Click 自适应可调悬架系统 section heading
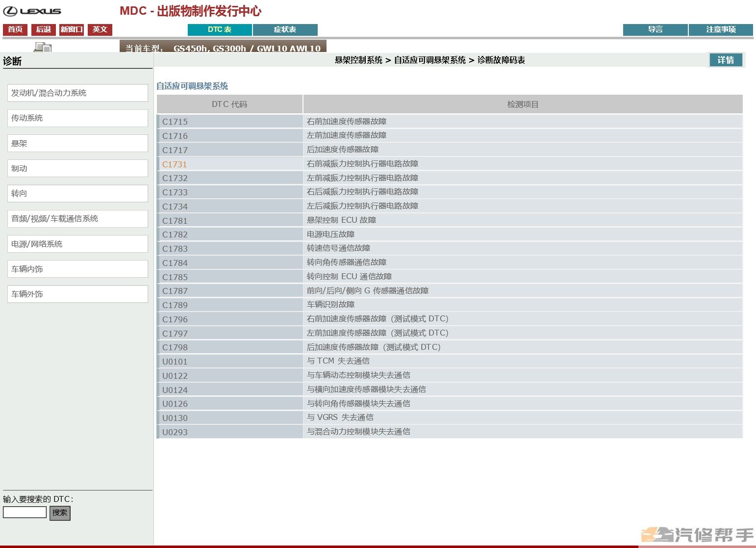756x548 pixels. click(192, 86)
